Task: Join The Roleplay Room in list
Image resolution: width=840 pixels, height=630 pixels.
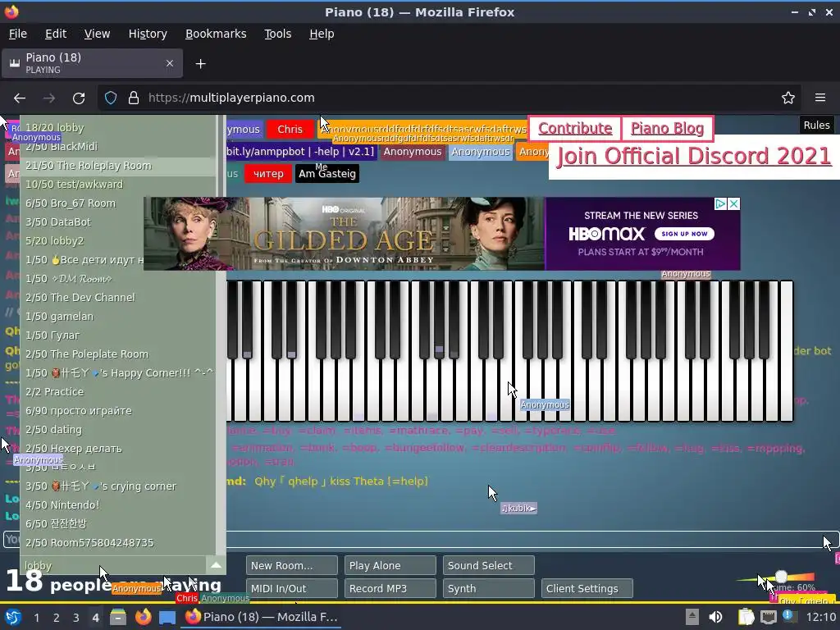Action: pyautogui.click(x=118, y=166)
